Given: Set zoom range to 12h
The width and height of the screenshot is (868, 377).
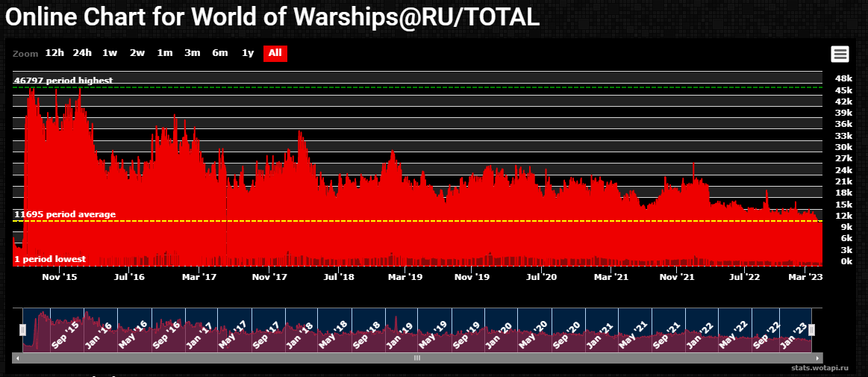Looking at the screenshot, I should [x=54, y=53].
